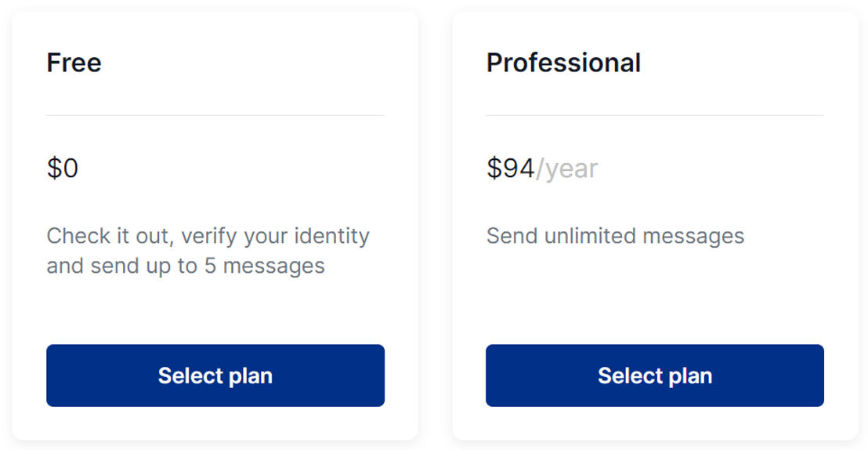
Task: Click 'and send up to 5 messages' line
Action: [x=186, y=266]
